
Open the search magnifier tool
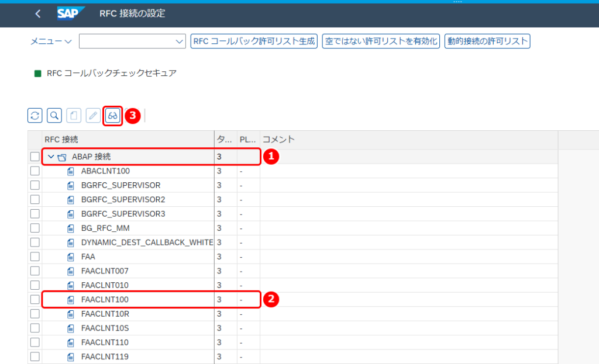(54, 115)
